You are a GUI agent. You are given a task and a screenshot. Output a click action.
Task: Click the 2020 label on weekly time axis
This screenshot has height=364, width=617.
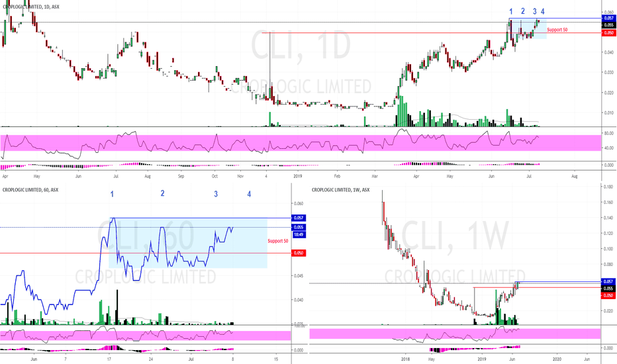pyautogui.click(x=557, y=359)
